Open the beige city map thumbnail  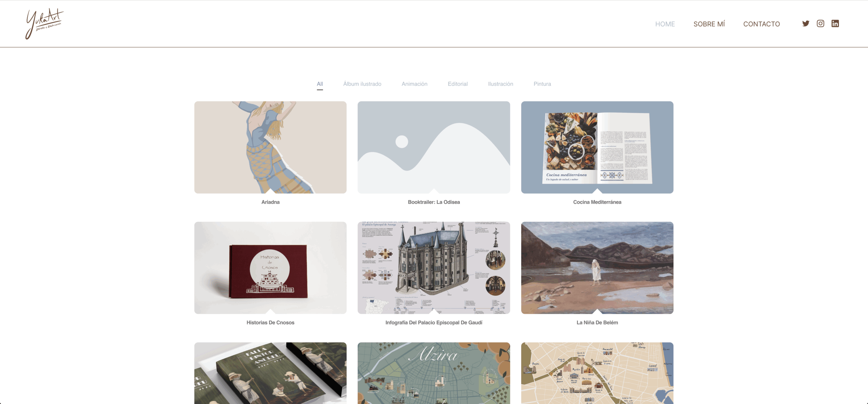click(x=597, y=373)
